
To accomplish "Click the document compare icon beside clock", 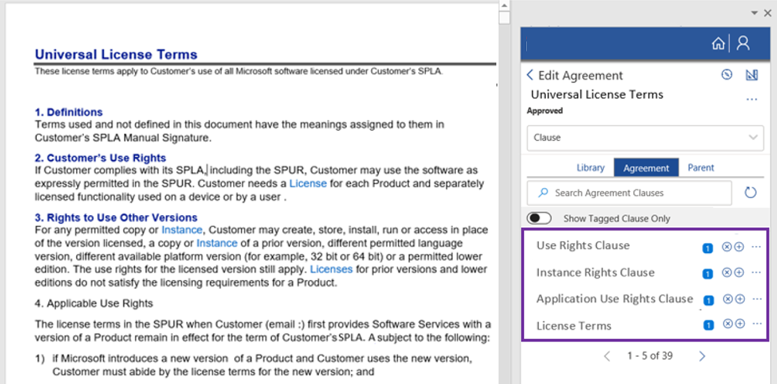I will (752, 75).
